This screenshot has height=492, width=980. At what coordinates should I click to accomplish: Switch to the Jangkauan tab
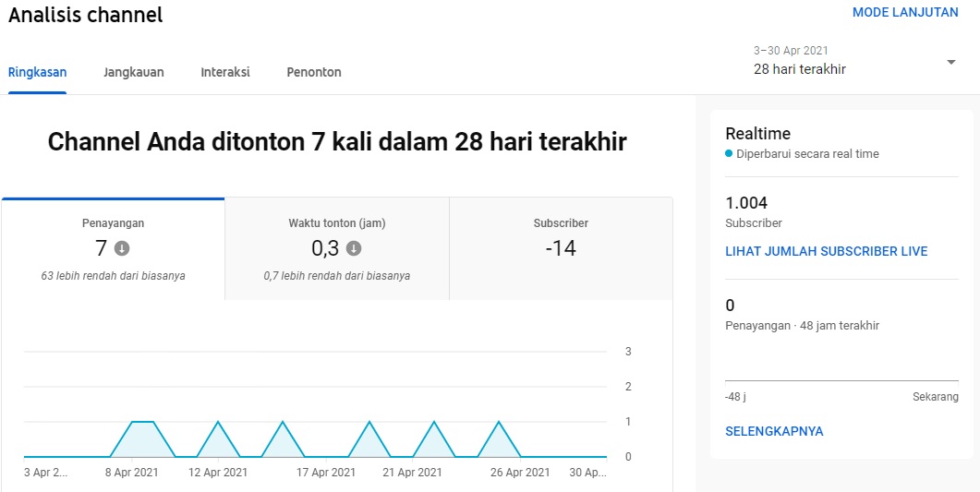coord(134,72)
